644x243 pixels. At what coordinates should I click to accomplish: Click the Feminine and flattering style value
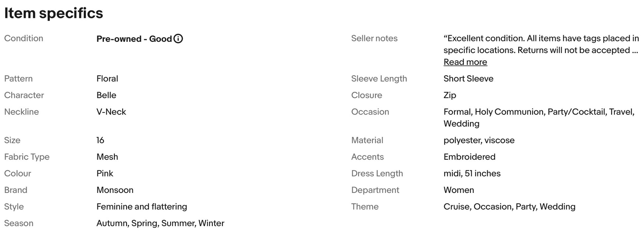pyautogui.click(x=142, y=207)
